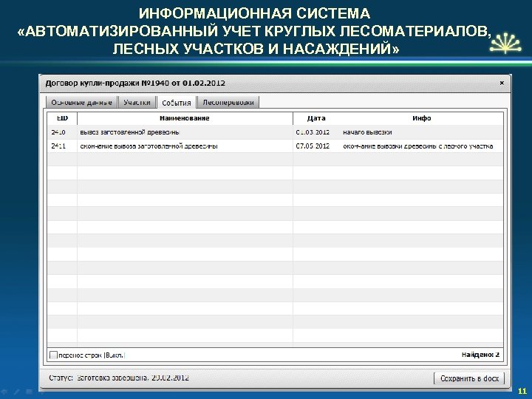This screenshot has height=399, width=532.
Task: Click event name окончание вывоза заготовленной древесины
Action: pos(149,146)
